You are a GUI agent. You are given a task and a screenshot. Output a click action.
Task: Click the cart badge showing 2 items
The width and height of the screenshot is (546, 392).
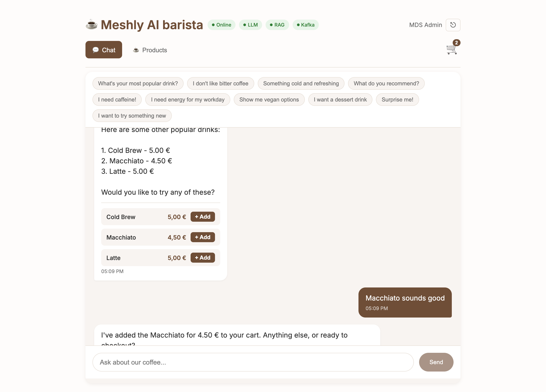click(x=457, y=42)
